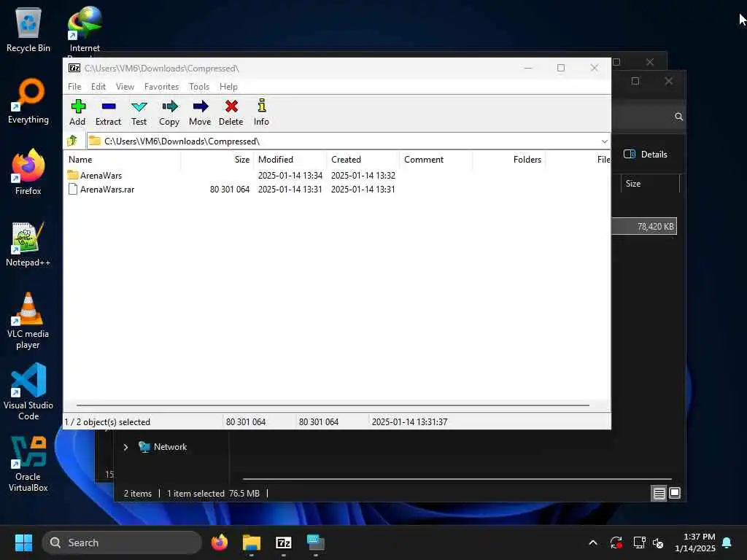Image resolution: width=747 pixels, height=560 pixels.
Task: Open the Notepad++ desktop shortcut
Action: [28, 244]
